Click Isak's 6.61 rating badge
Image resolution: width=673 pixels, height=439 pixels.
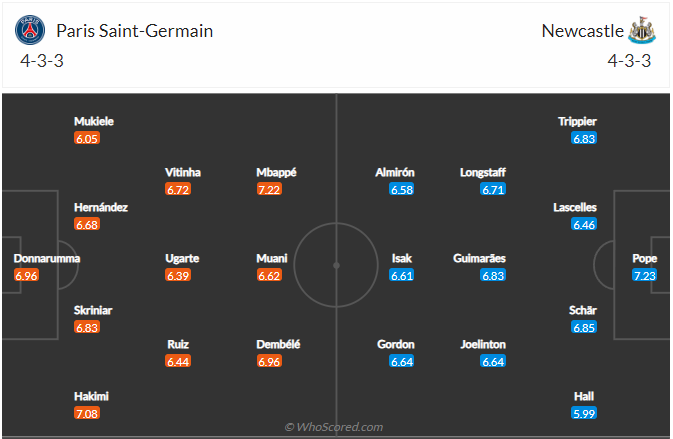(x=401, y=275)
